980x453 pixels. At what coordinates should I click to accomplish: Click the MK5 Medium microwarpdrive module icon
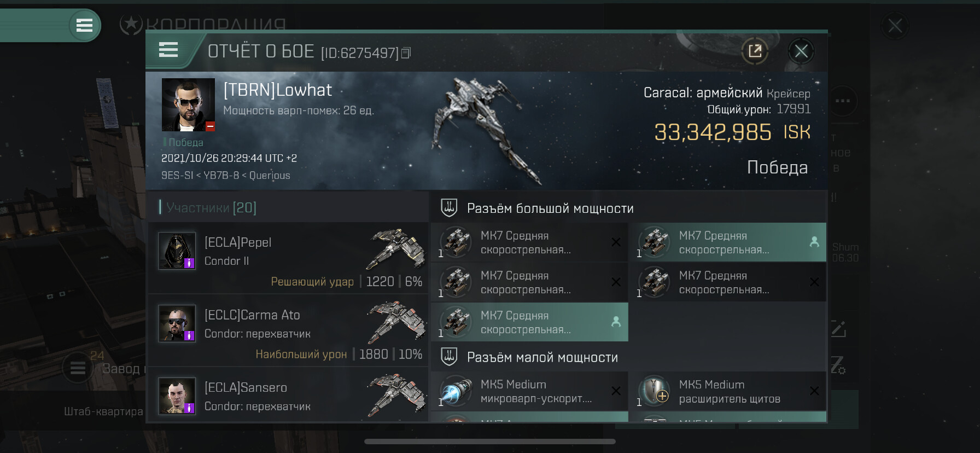pyautogui.click(x=456, y=391)
